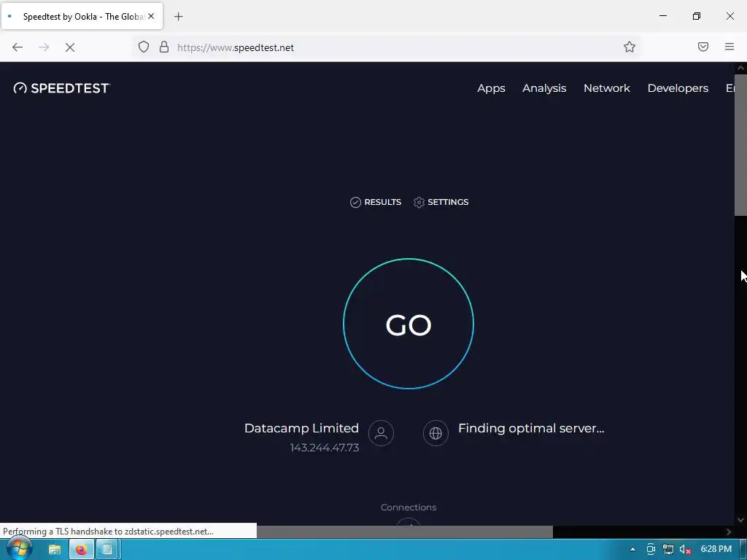Open the Apps menu item
Image resolution: width=747 pixels, height=560 pixels.
[x=491, y=88]
